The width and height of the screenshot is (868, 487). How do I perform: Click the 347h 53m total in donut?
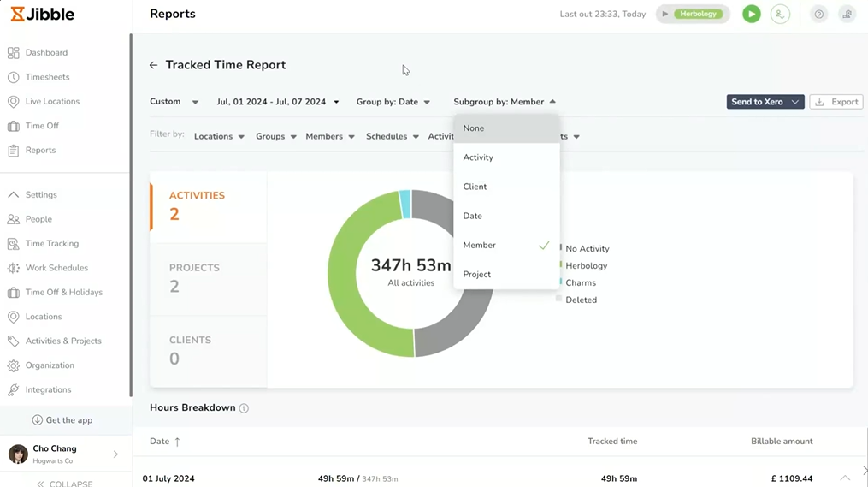point(410,265)
